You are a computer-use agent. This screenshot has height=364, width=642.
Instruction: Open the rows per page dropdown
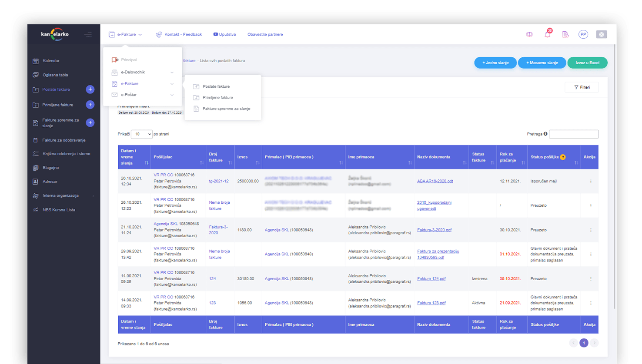(141, 134)
